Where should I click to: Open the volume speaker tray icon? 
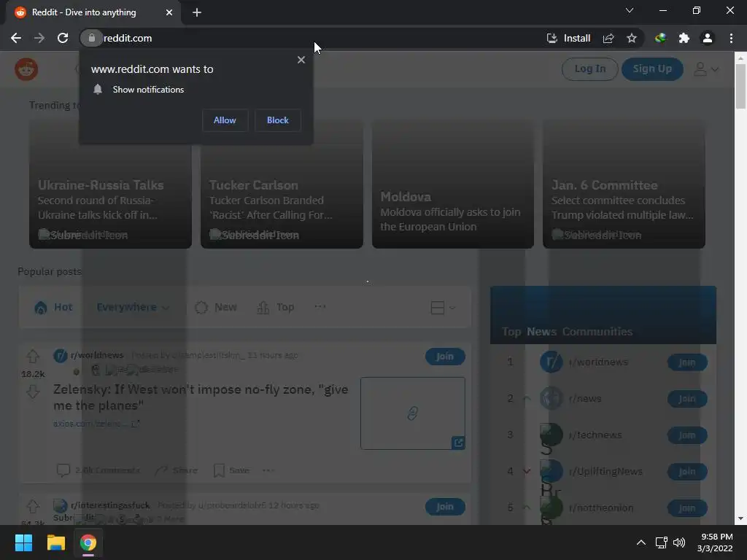click(679, 542)
